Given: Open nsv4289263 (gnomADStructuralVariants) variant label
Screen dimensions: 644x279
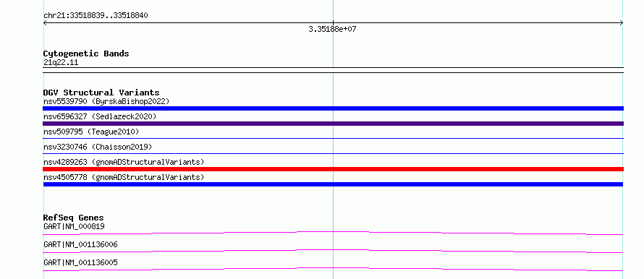Looking at the screenshot, I should (124, 162).
